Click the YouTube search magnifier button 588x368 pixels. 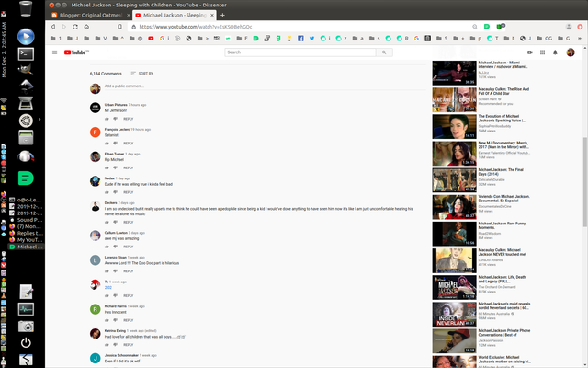[384, 52]
